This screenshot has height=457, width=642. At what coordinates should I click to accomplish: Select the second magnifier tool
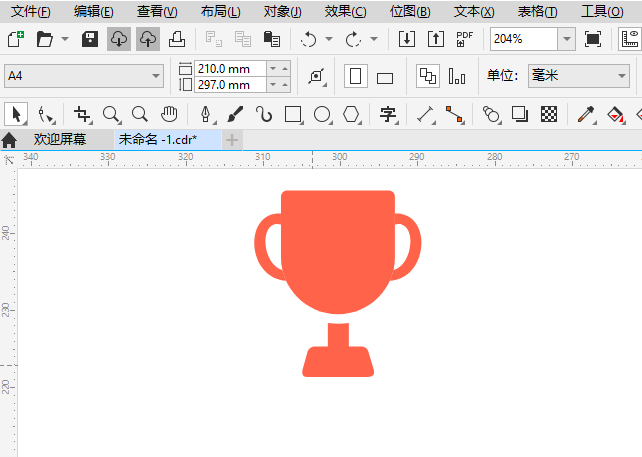point(140,114)
